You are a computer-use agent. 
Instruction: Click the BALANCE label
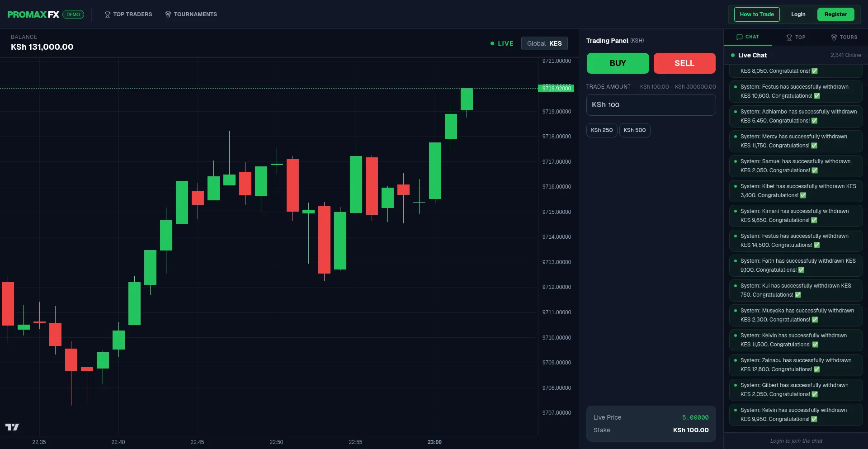pyautogui.click(x=24, y=37)
